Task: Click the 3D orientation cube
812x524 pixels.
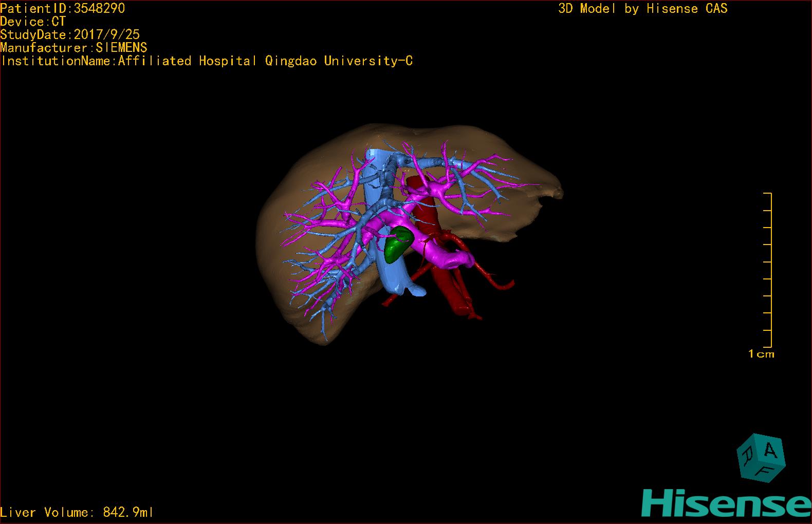Action: (761, 458)
